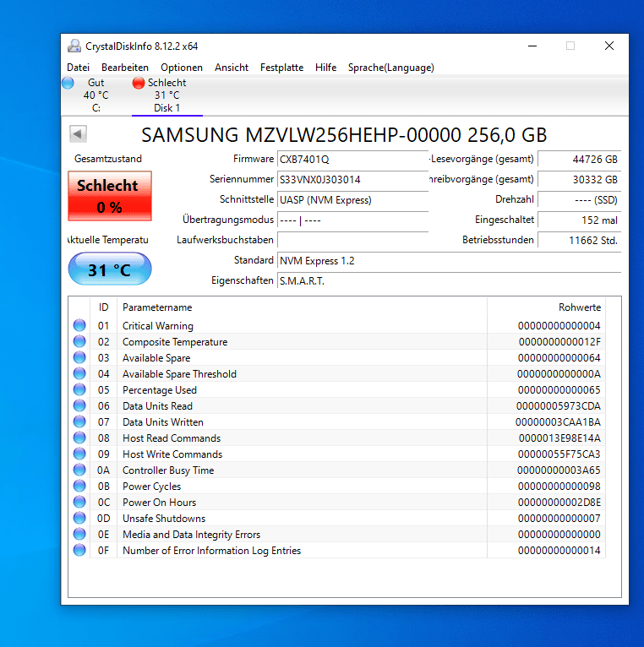Open the Bearbeiten menu
The width and height of the screenshot is (644, 647).
coord(125,68)
